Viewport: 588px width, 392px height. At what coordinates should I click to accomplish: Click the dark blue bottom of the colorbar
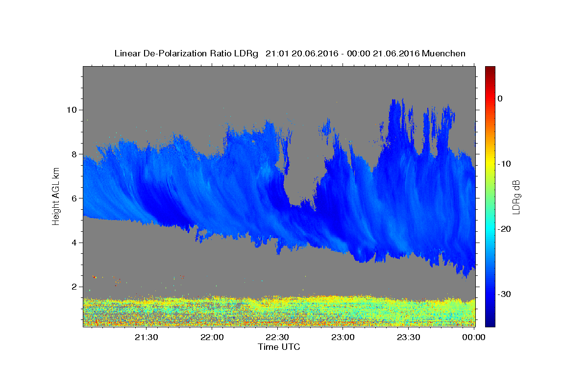click(x=490, y=321)
